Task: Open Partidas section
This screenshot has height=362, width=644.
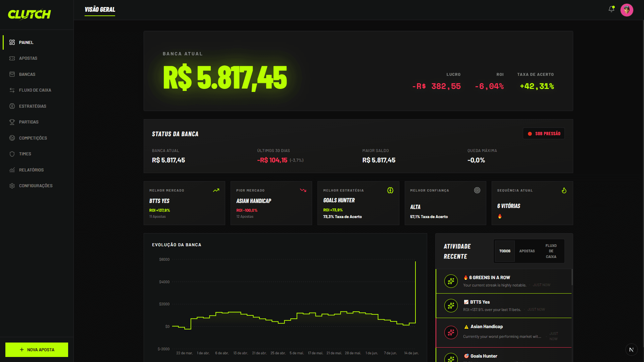Action: point(37,122)
